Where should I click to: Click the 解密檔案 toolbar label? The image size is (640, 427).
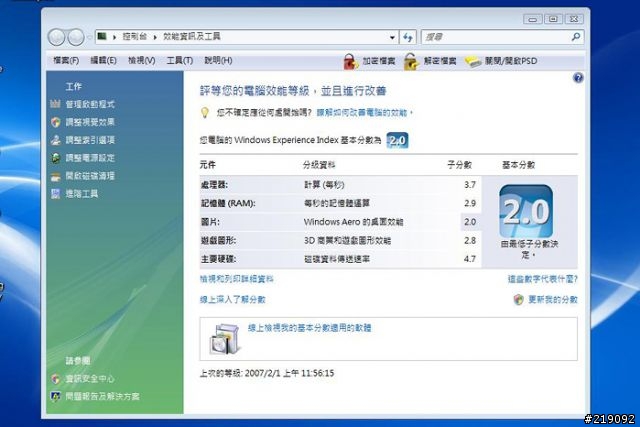pyautogui.click(x=440, y=61)
